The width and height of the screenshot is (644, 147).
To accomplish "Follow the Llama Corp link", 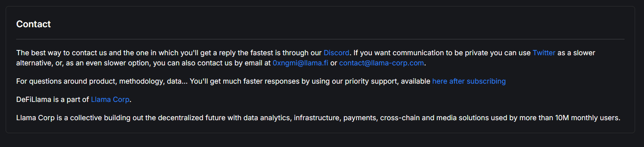I will [x=110, y=99].
